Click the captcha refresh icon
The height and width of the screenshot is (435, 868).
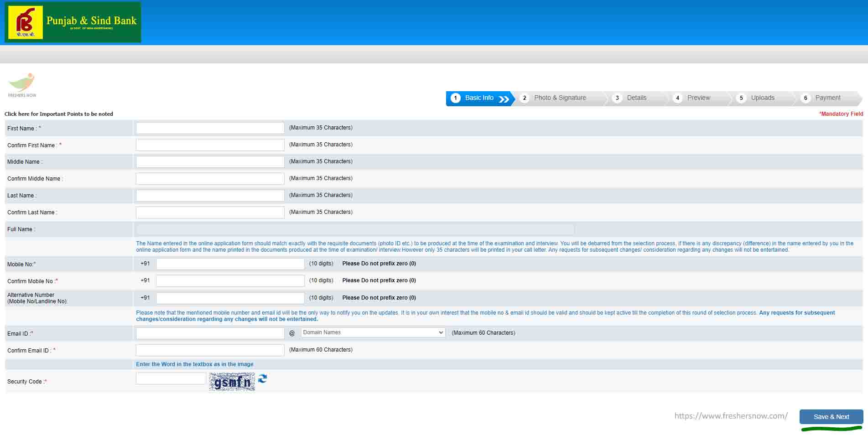(x=262, y=378)
